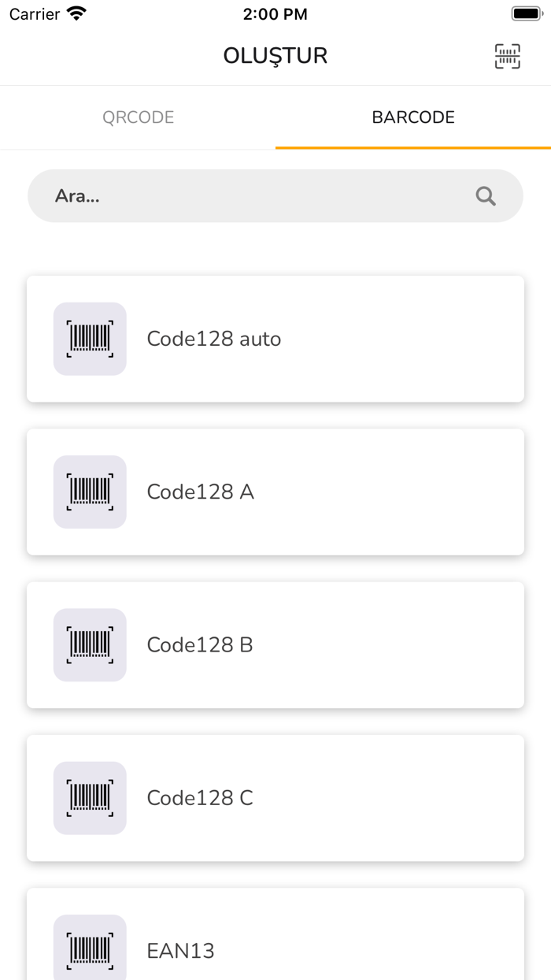This screenshot has height=980, width=551.
Task: Tap the 2:00 PM clock display
Action: tap(275, 13)
